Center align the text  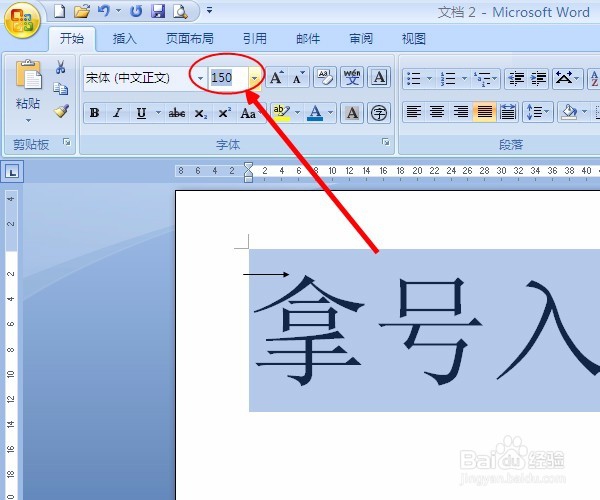pos(437,112)
